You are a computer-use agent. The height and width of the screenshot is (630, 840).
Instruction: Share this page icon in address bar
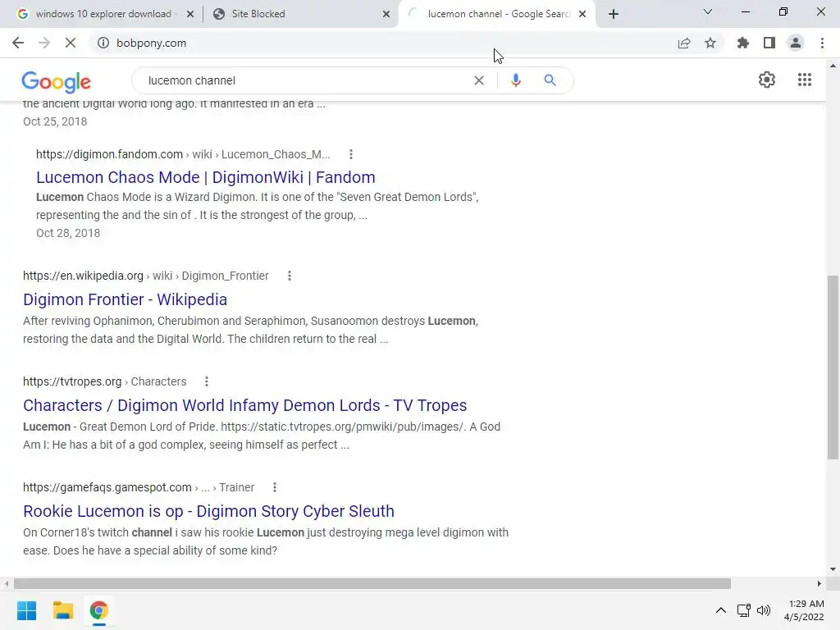tap(684, 43)
